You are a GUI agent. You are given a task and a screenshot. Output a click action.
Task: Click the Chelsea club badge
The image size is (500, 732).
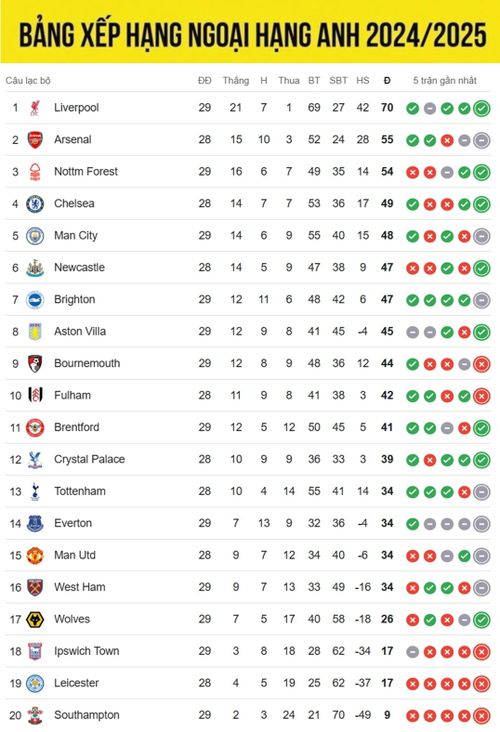[35, 204]
